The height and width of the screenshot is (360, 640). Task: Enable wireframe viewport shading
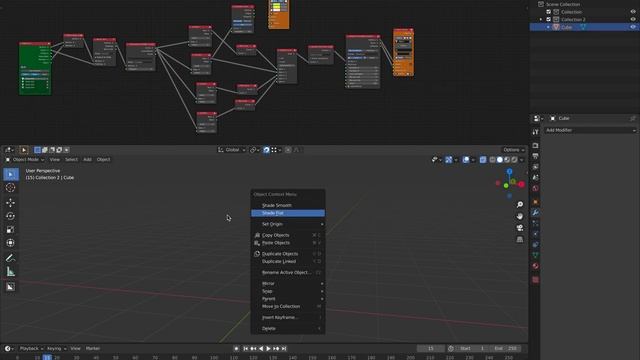point(493,160)
